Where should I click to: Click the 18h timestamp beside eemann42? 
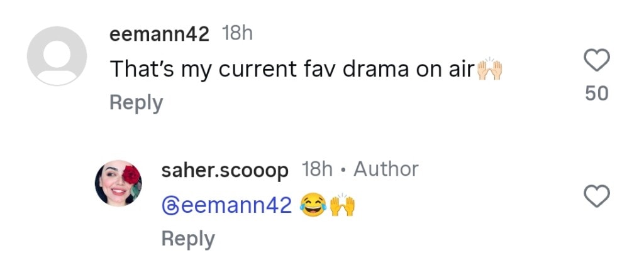pos(237,34)
